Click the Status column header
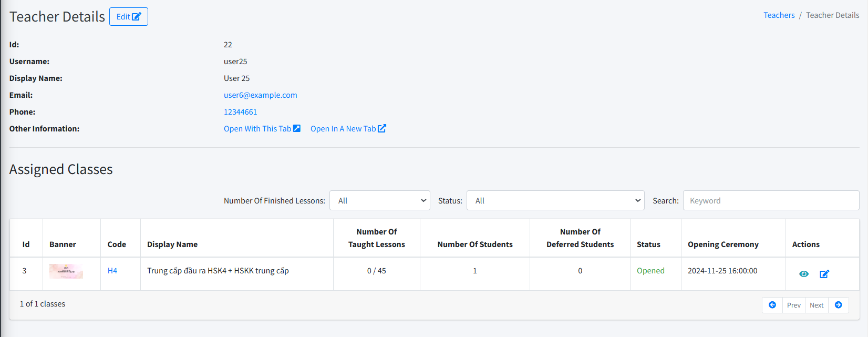The width and height of the screenshot is (868, 337). point(648,244)
